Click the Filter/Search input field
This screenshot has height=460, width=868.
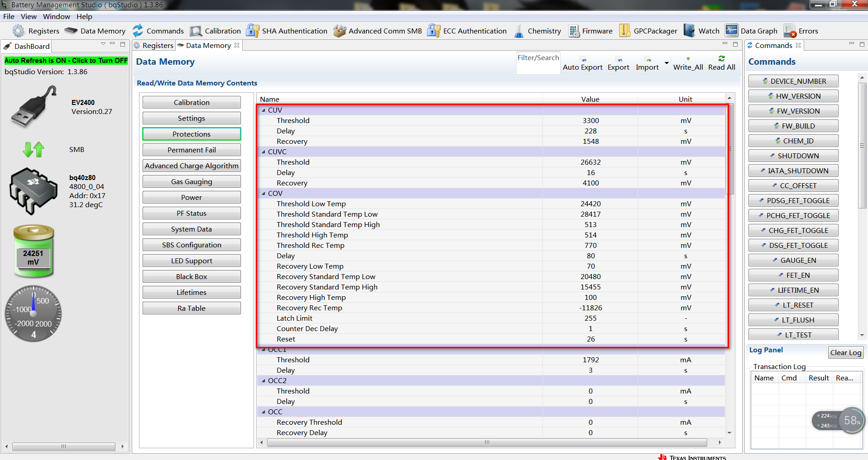click(538, 63)
